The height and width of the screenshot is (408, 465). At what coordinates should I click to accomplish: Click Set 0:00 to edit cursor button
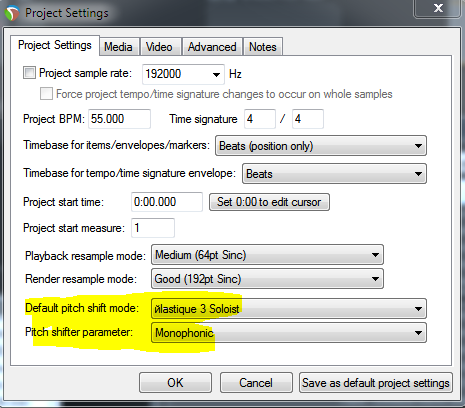point(269,202)
